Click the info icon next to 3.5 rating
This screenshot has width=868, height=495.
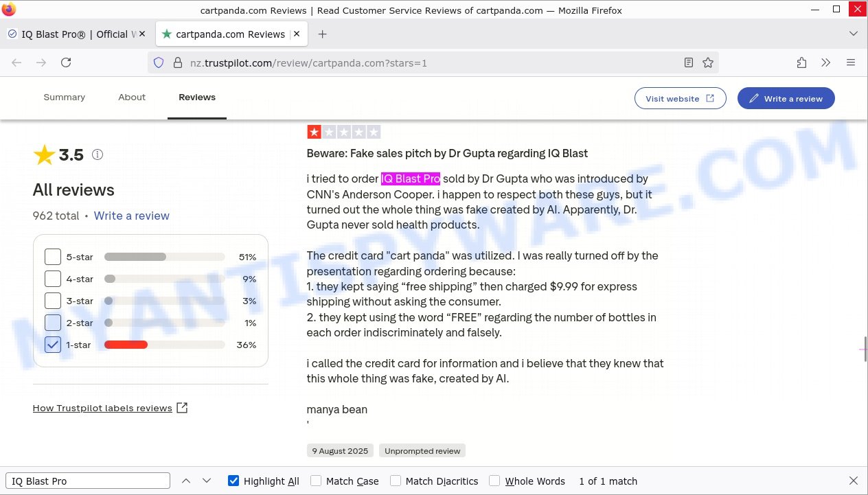pos(98,154)
